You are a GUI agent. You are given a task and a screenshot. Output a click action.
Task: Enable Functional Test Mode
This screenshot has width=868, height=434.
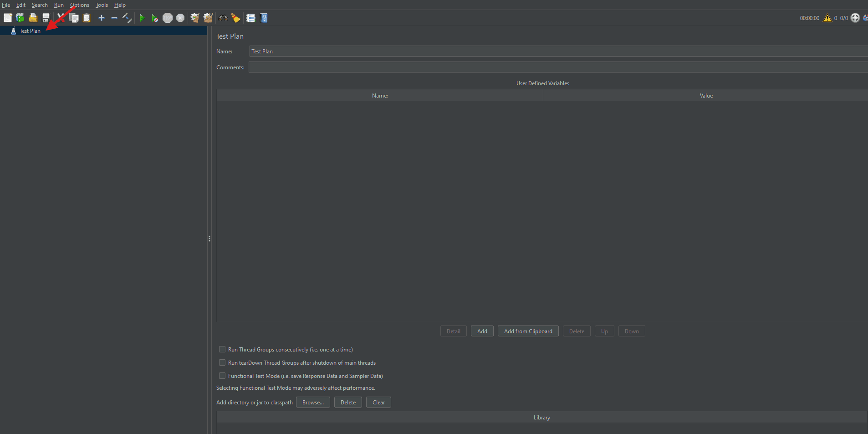222,376
